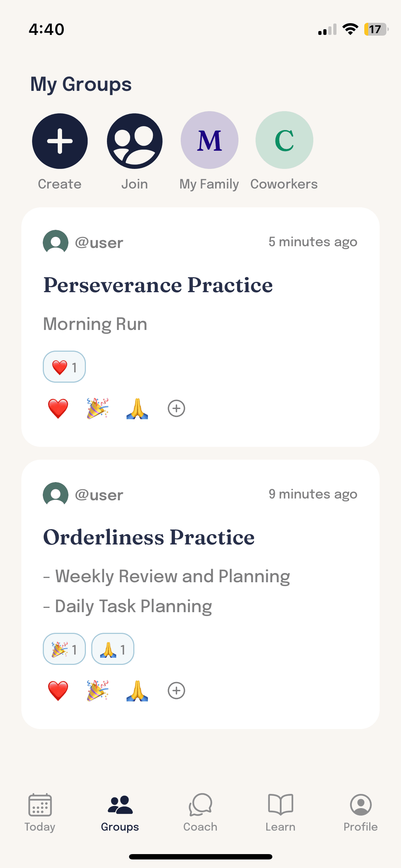React with heart on Perseverance Practice post
The width and height of the screenshot is (401, 868).
pyautogui.click(x=58, y=408)
